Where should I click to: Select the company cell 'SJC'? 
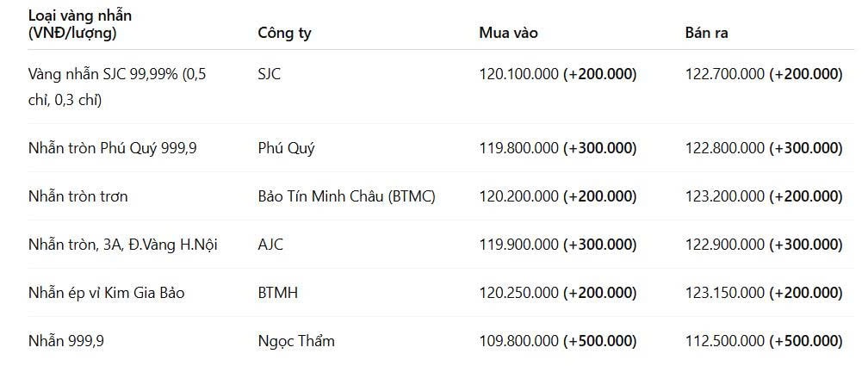point(269,74)
